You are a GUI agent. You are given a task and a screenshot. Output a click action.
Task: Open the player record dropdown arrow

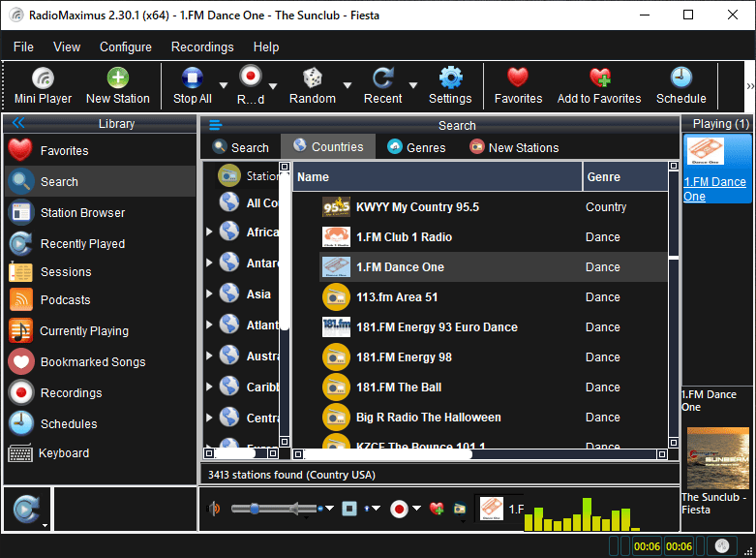tap(417, 508)
